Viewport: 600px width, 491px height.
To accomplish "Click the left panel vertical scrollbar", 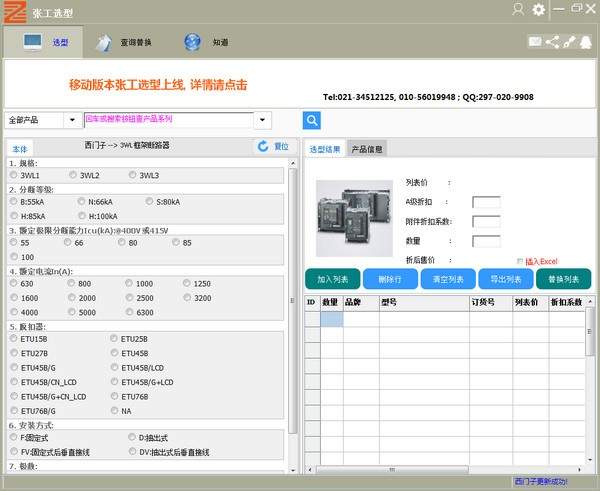I will [x=293, y=300].
